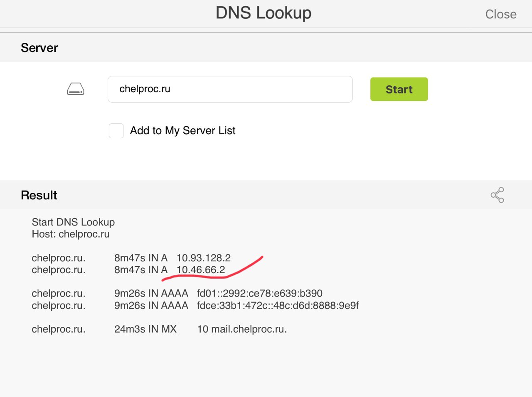Click the "24m3s IN MX" entry
Screen dimensions: 532x397
point(145,329)
